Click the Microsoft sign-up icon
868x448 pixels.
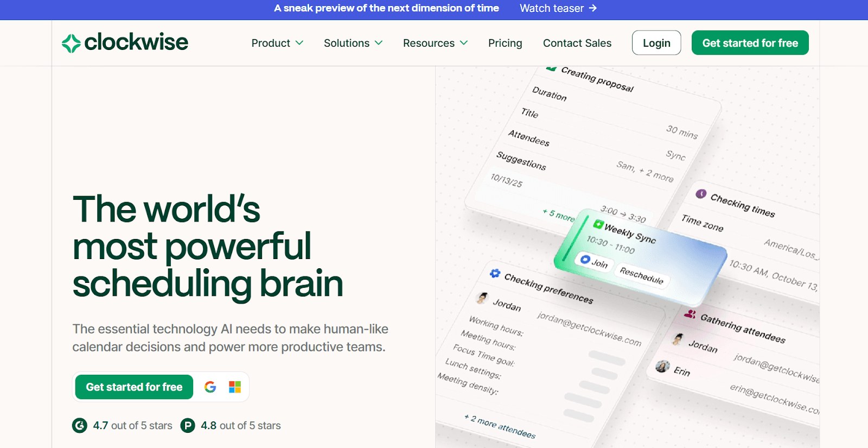pos(235,387)
